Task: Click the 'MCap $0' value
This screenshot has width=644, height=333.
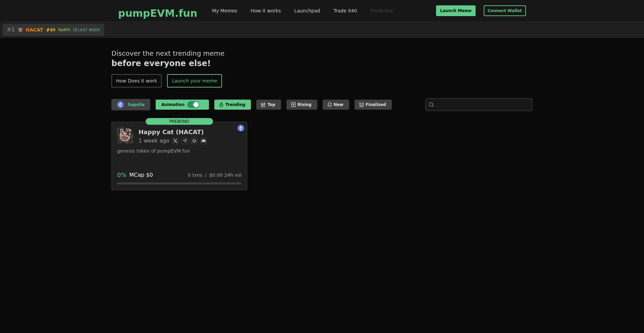Action: 141,175
